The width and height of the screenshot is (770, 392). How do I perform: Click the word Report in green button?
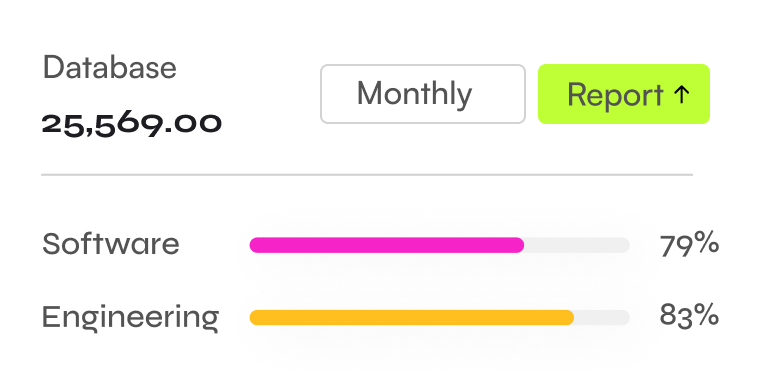pos(615,94)
